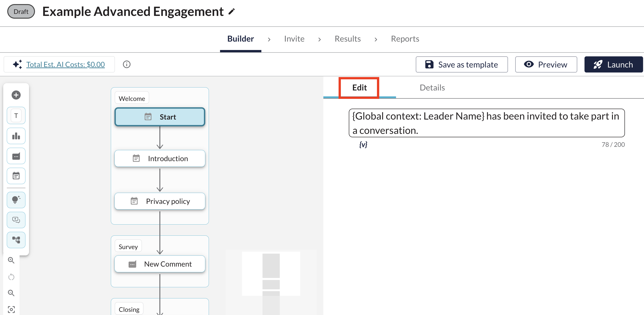Insert a variable with {v} icon
The width and height of the screenshot is (644, 315).
(363, 145)
